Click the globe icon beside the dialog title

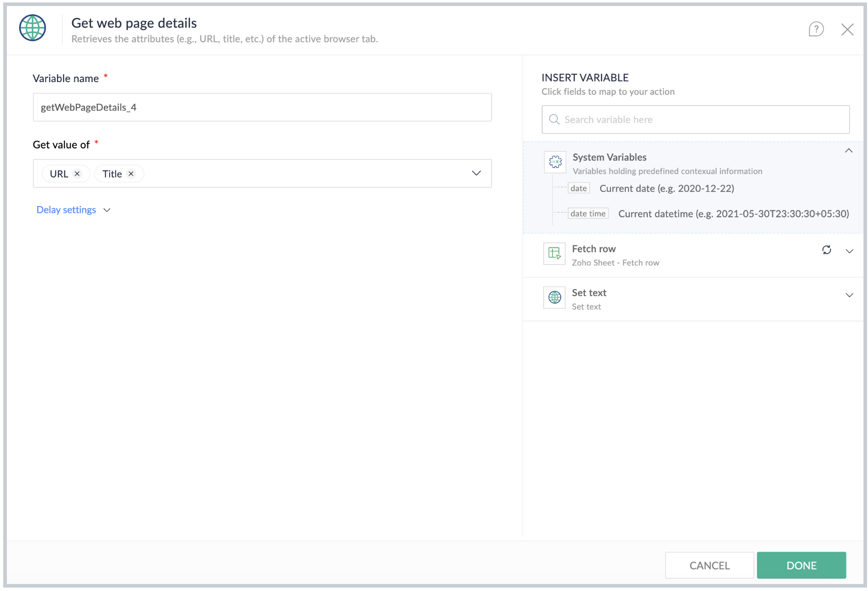[x=32, y=28]
